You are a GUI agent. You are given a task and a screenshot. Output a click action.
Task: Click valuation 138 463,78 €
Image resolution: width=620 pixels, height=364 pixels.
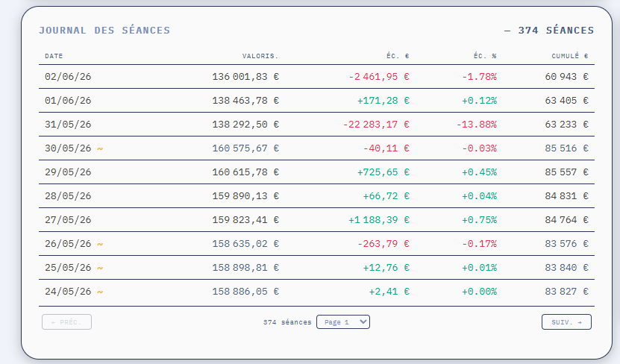pyautogui.click(x=245, y=101)
